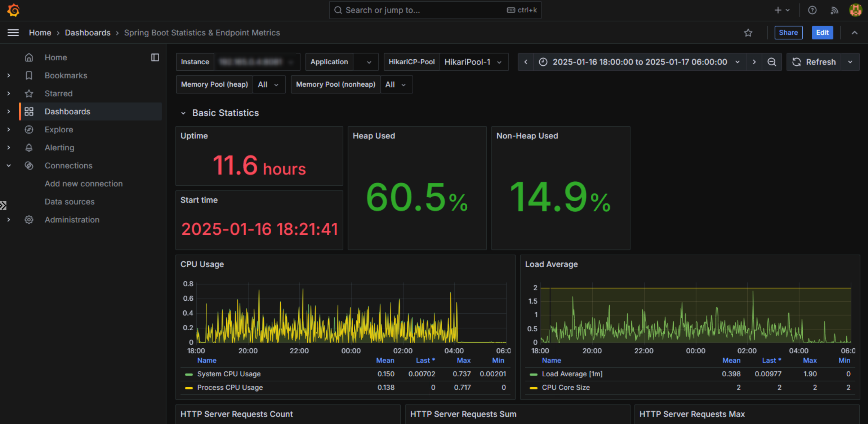Screen dimensions: 868x424
Task: Undock the sidebar menu panel icon
Action: tap(155, 57)
